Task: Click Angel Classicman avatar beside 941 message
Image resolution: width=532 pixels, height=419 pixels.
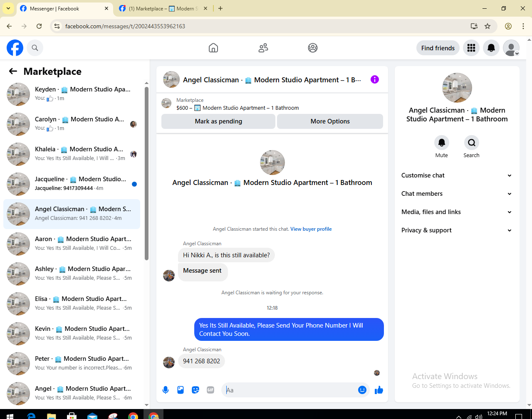Action: [169, 362]
